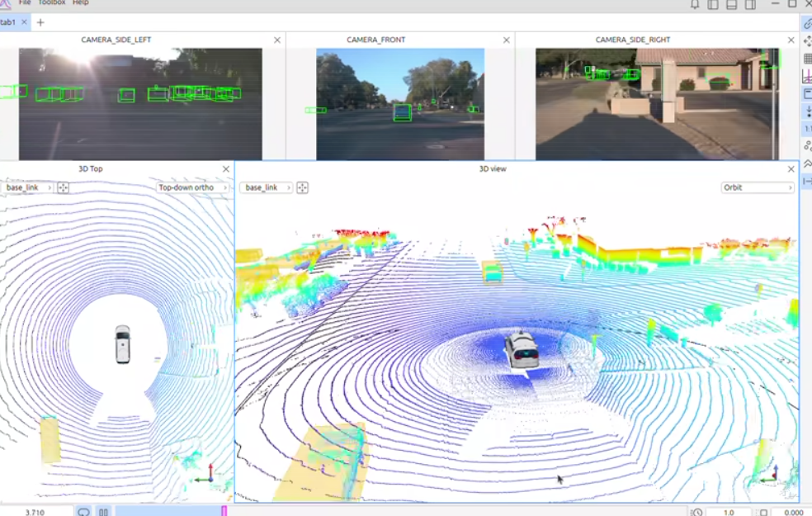The width and height of the screenshot is (812, 516).
Task: Open the Toolbox menu
Action: pos(52,2)
